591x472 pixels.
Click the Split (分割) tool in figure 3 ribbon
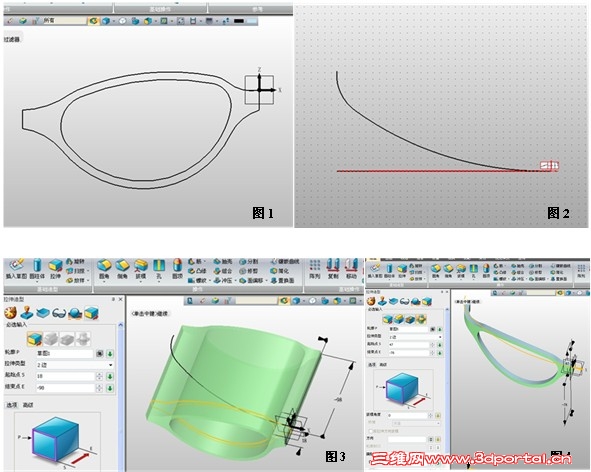[249, 261]
